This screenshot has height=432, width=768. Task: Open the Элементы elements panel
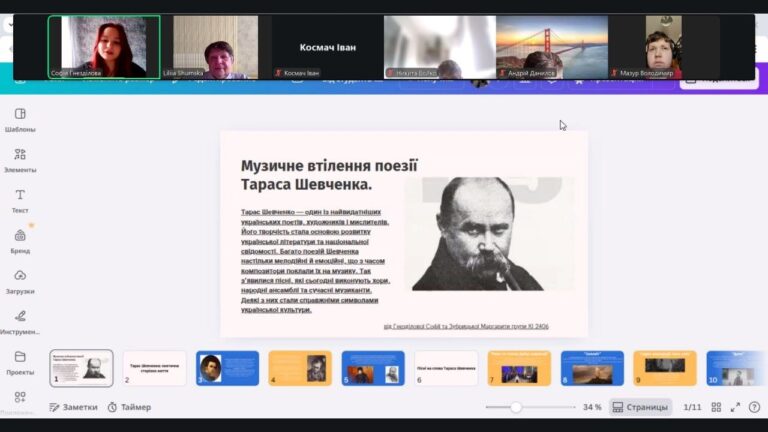(x=20, y=160)
